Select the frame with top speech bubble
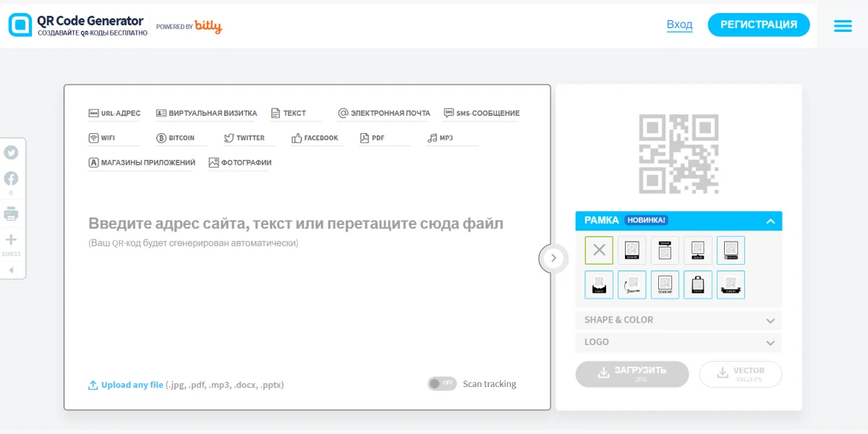This screenshot has height=434, width=868. click(x=665, y=250)
